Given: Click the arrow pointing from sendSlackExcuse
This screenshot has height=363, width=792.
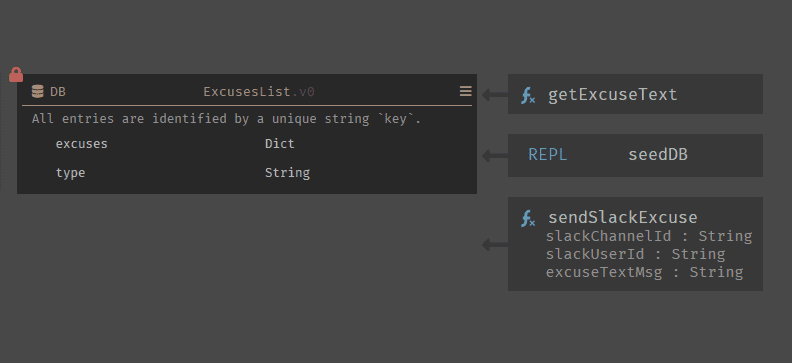Looking at the screenshot, I should [494, 245].
